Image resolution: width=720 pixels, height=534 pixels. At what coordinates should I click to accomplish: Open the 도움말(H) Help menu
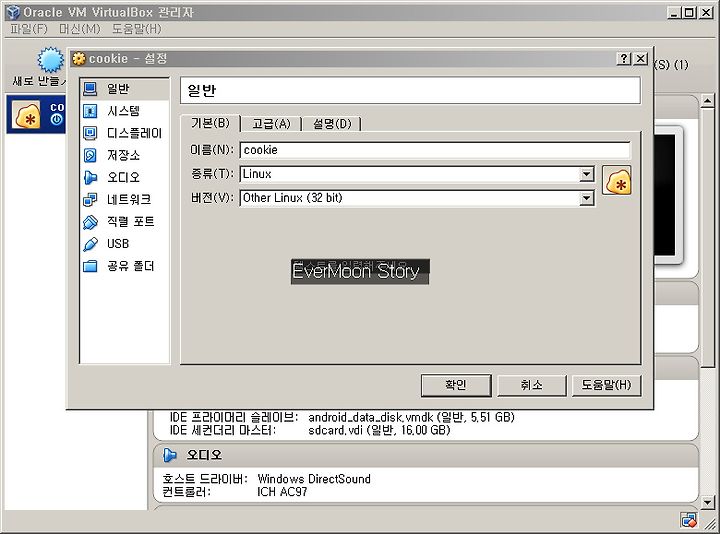tap(136, 29)
